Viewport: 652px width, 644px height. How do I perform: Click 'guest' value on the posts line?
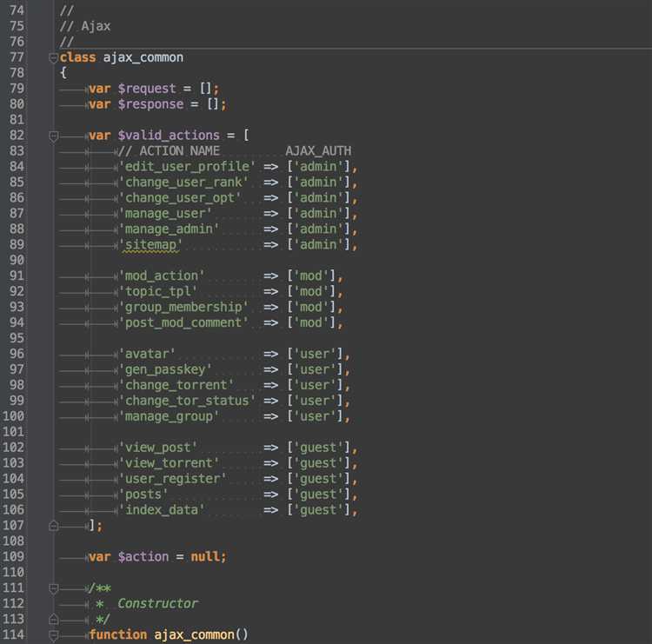[318, 495]
